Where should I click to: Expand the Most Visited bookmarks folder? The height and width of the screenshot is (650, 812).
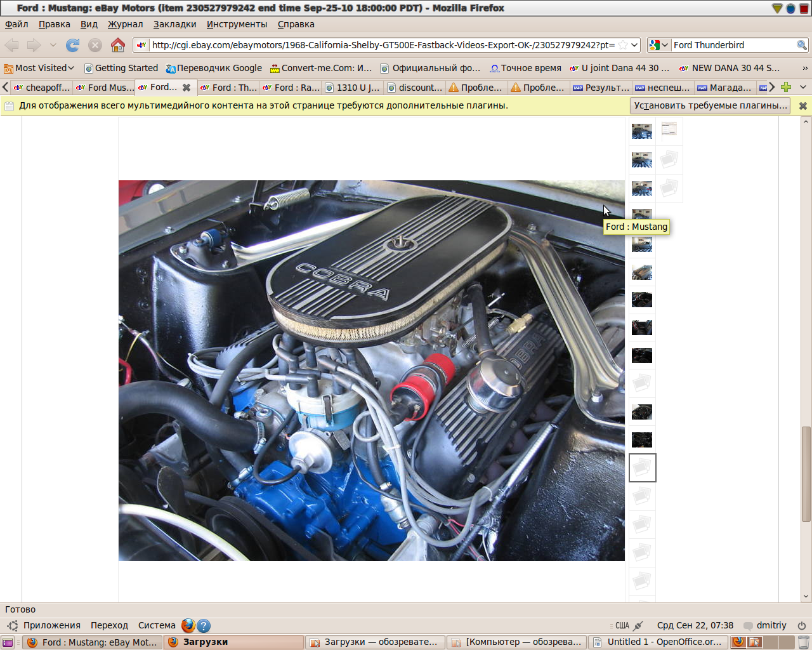point(39,68)
